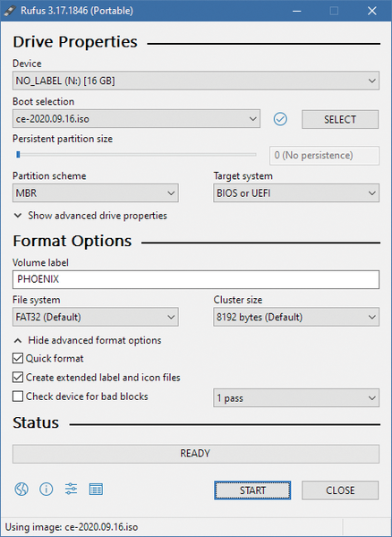Screen dimensions: 392x537
Task: Toggle Create extended label and icon files
Action: point(18,377)
